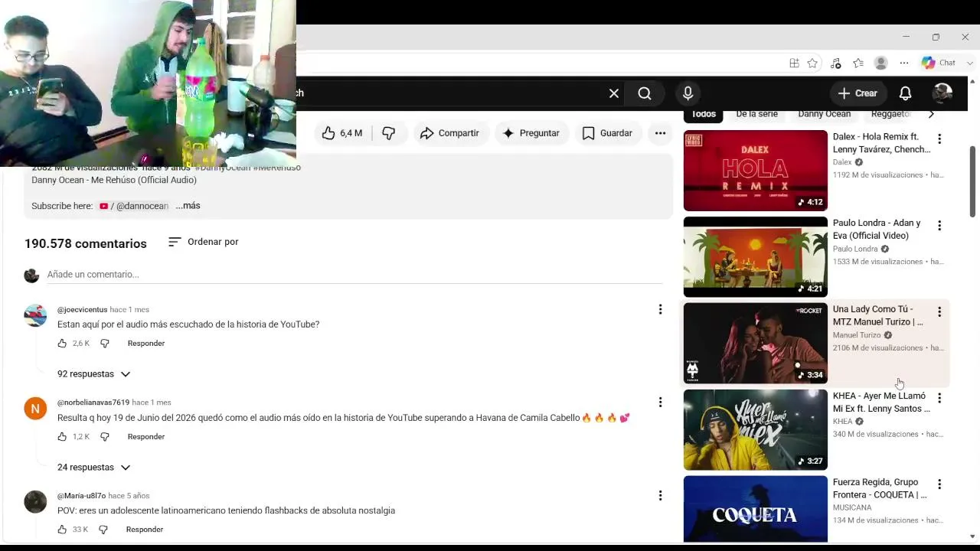Open the Ordenar por sort dropdown
Image resolution: width=980 pixels, height=551 pixels.
pyautogui.click(x=203, y=242)
